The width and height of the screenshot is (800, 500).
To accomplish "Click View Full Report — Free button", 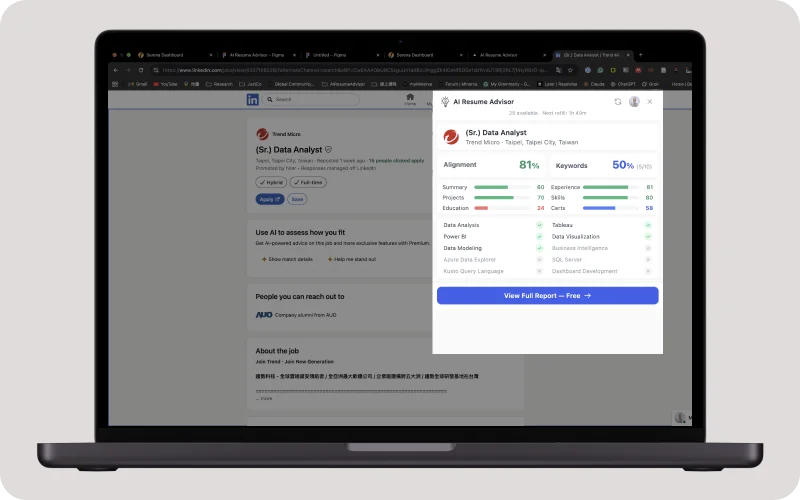I will click(547, 295).
